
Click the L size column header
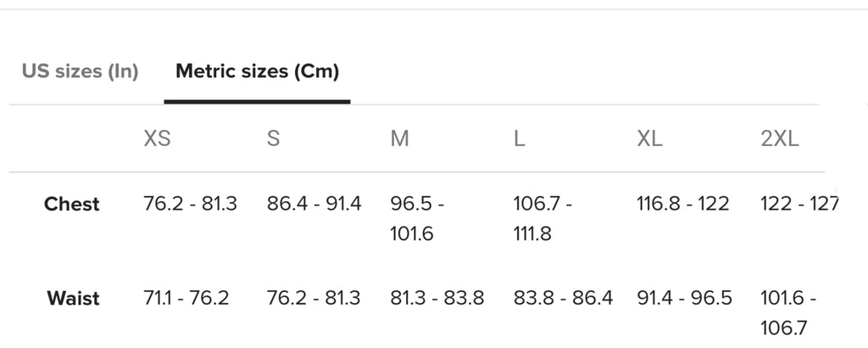pos(520,138)
